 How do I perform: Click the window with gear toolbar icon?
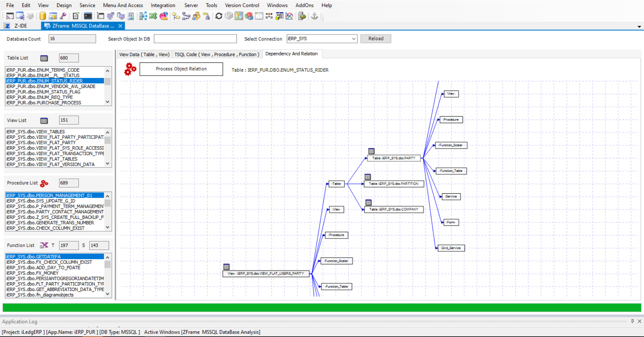[20, 16]
